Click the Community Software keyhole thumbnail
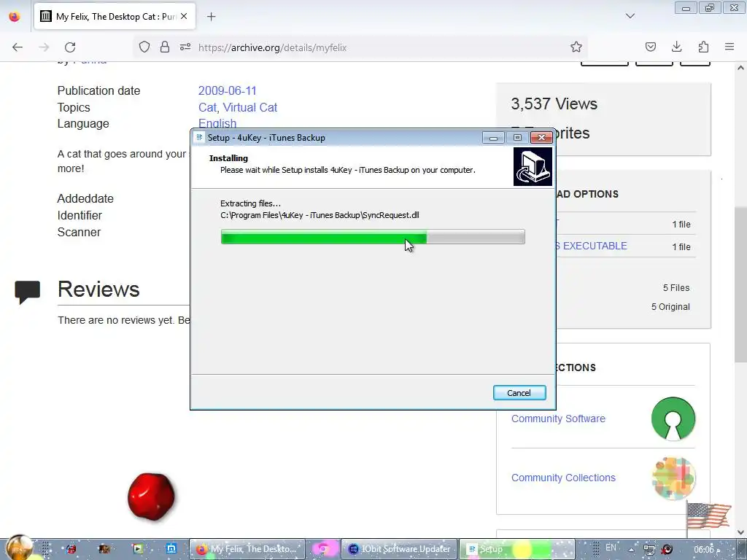 click(x=673, y=419)
